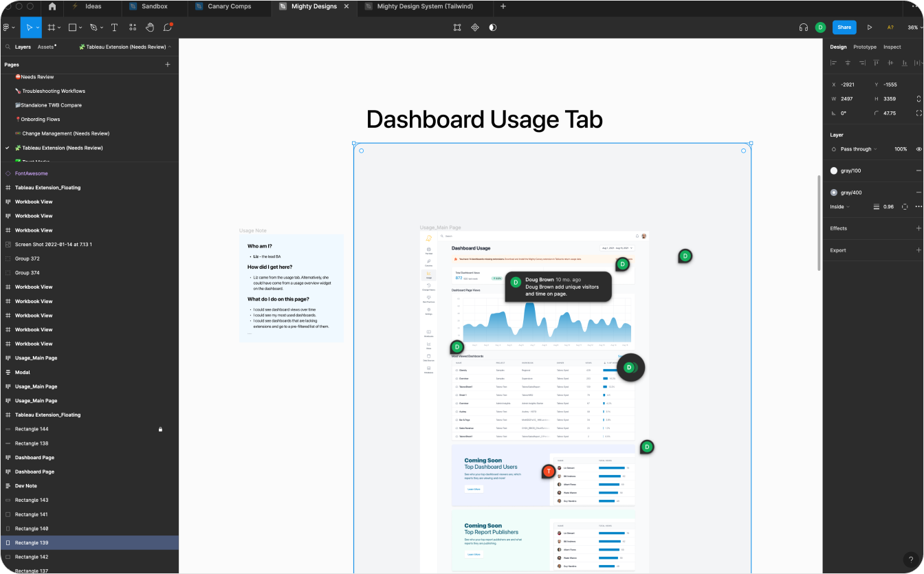
Task: Open the home icon tab
Action: pyautogui.click(x=52, y=6)
